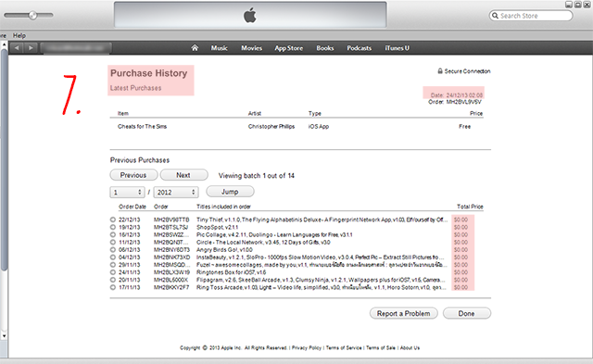Screen dimensions: 593x364
Task: Click the Report a Problem button
Action: click(x=404, y=313)
